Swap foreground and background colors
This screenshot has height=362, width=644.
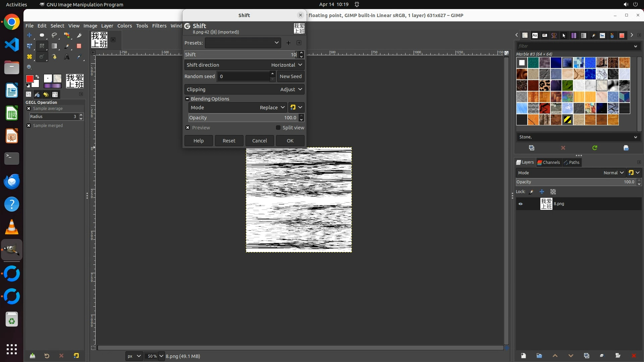[x=37, y=77]
